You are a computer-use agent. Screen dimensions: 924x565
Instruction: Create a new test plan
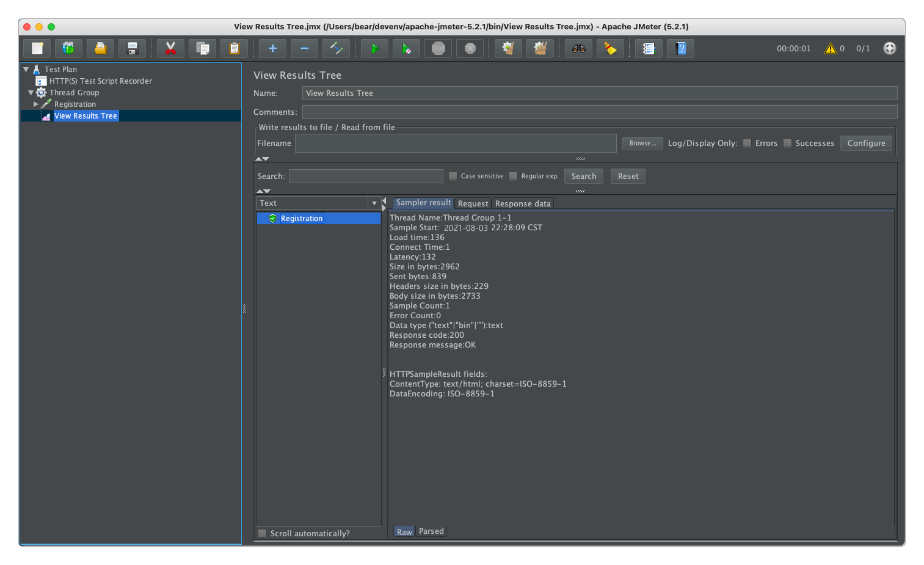coord(37,48)
